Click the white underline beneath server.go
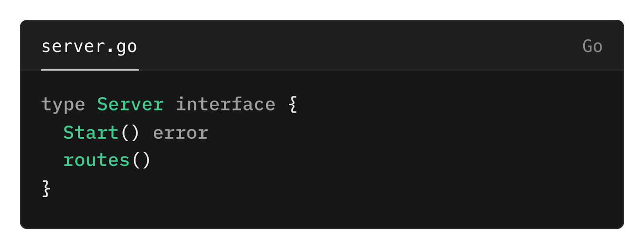644x249 pixels. (x=90, y=70)
